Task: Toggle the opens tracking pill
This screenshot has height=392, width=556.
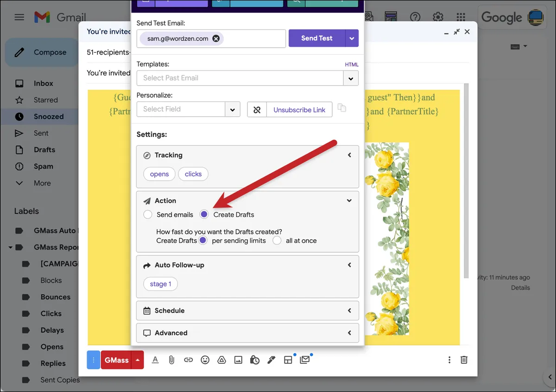Action: pyautogui.click(x=159, y=174)
